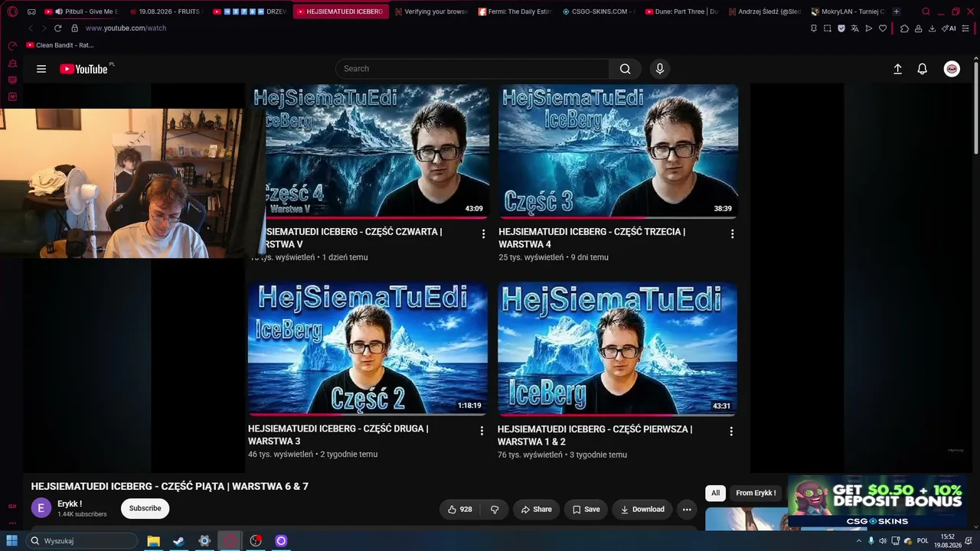Open the 43:31 duration iceberg thumbnail
980x551 pixels.
[617, 349]
